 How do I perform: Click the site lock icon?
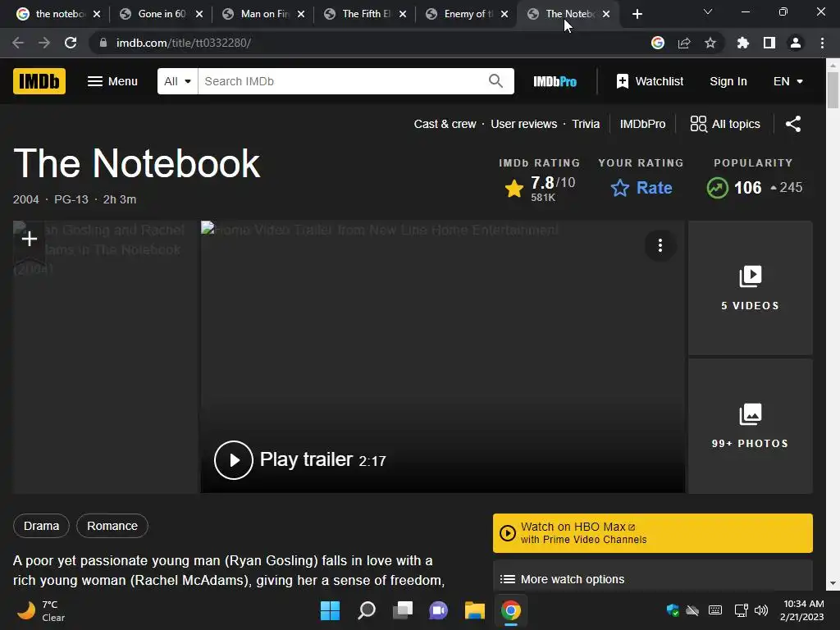point(103,43)
